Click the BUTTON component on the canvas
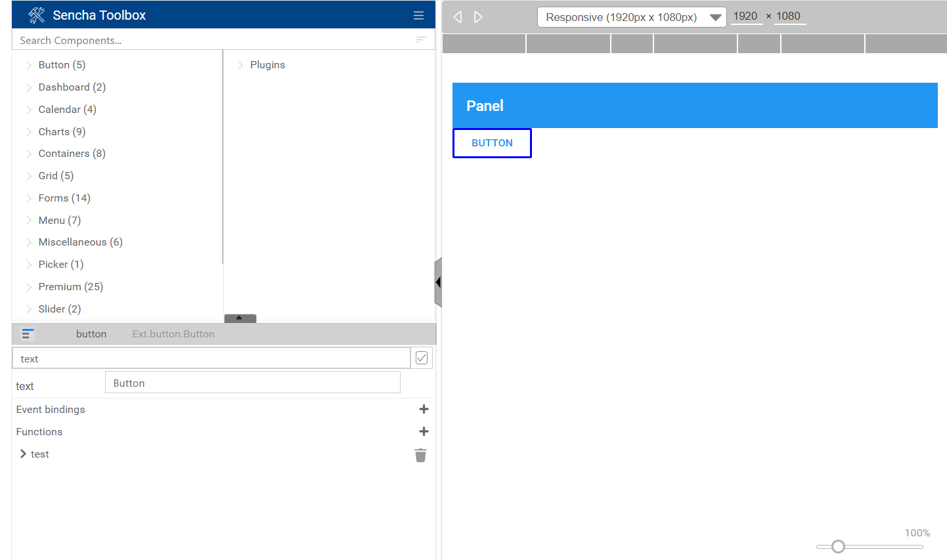The width and height of the screenshot is (947, 560). [492, 142]
